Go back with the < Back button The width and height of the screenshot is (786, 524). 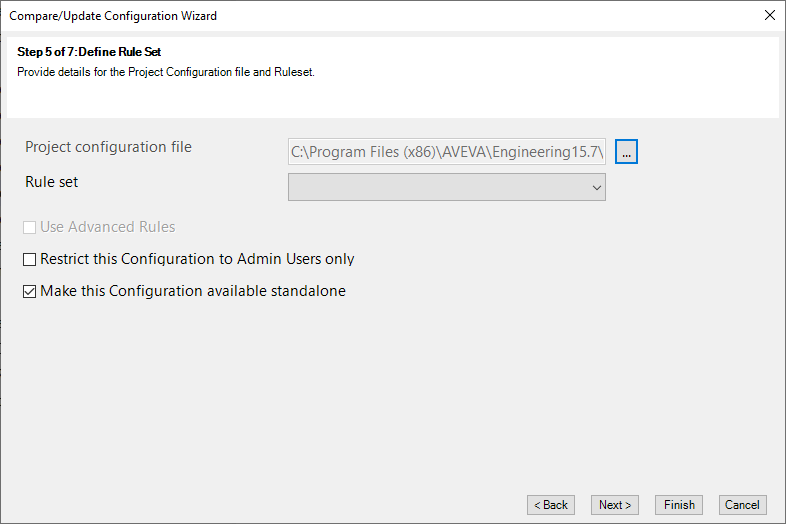pyautogui.click(x=550, y=505)
